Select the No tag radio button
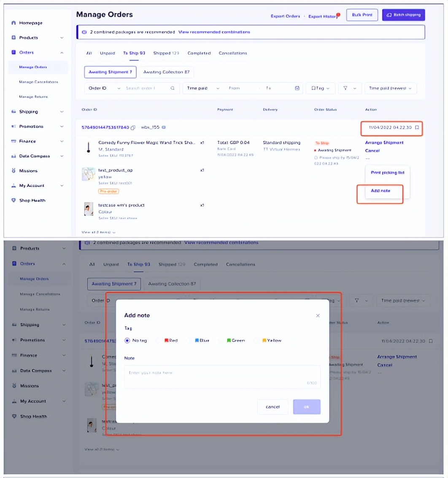This screenshot has width=448, height=478. [x=127, y=341]
